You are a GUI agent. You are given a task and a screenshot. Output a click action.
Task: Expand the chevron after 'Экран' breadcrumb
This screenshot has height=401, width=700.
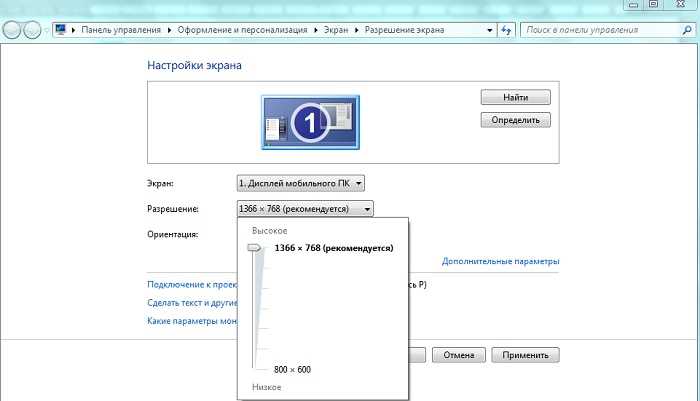(356, 30)
